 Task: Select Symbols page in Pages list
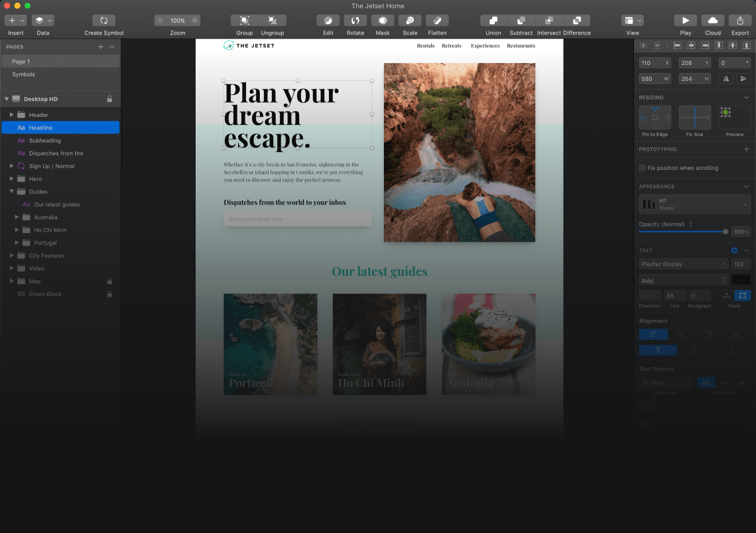(23, 74)
